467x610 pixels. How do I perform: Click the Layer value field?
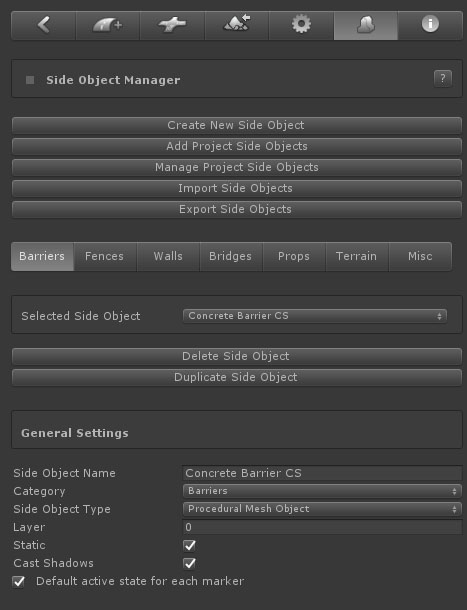(322, 527)
